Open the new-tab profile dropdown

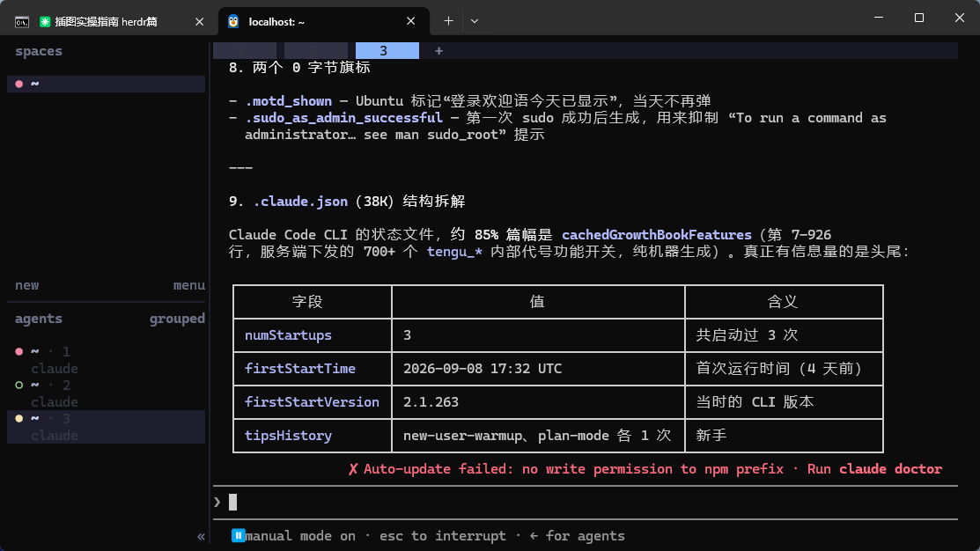coord(475,20)
